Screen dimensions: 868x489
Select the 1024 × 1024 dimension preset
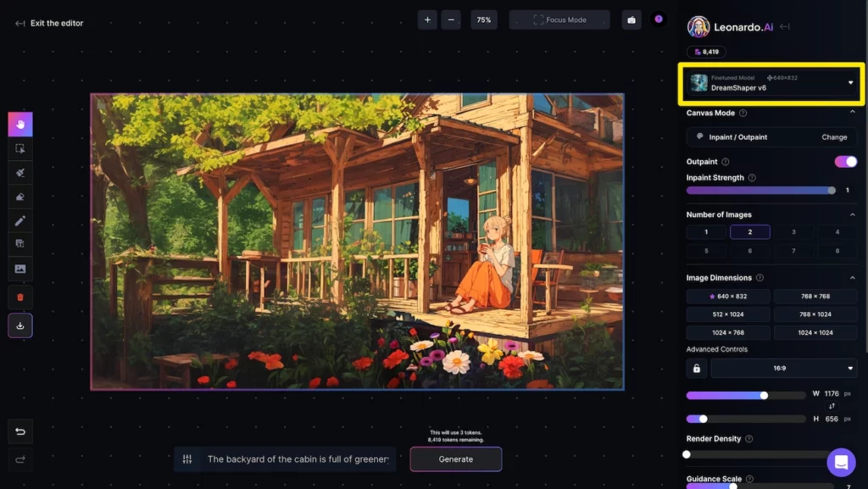815,332
